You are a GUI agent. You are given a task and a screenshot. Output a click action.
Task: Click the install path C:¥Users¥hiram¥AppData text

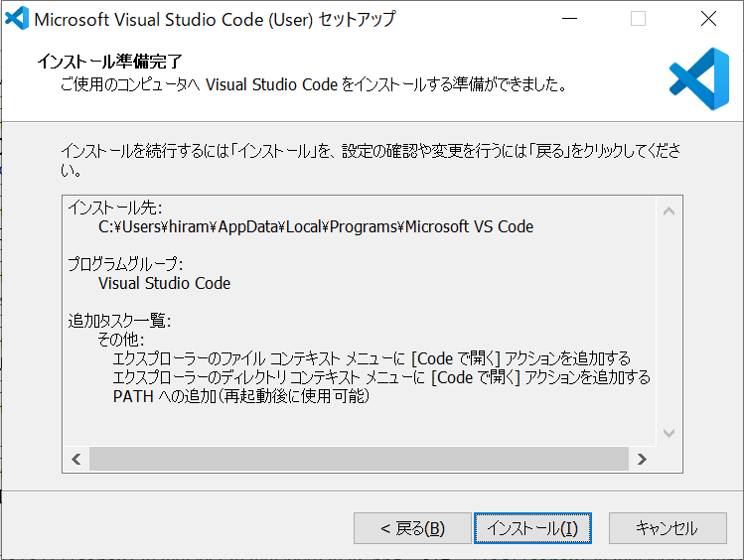click(x=316, y=226)
